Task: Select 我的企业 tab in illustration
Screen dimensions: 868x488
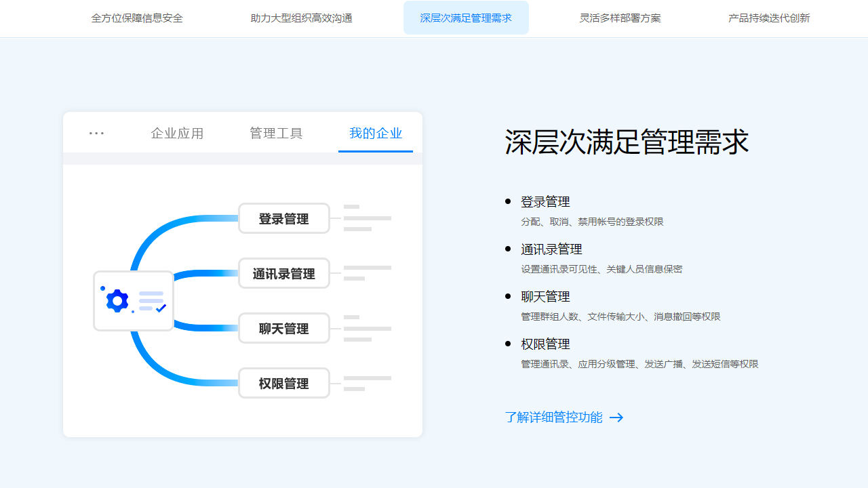Action: coord(376,134)
